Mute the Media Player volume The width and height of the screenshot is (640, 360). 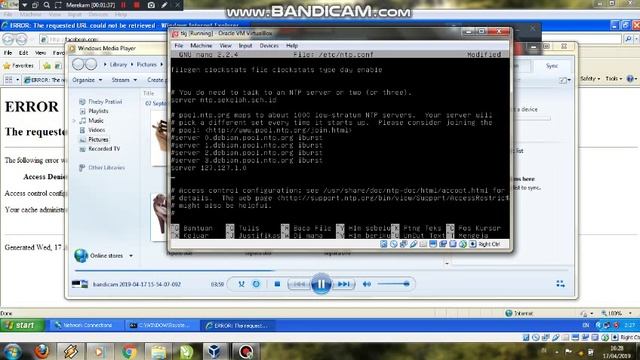pyautogui.click(x=367, y=284)
